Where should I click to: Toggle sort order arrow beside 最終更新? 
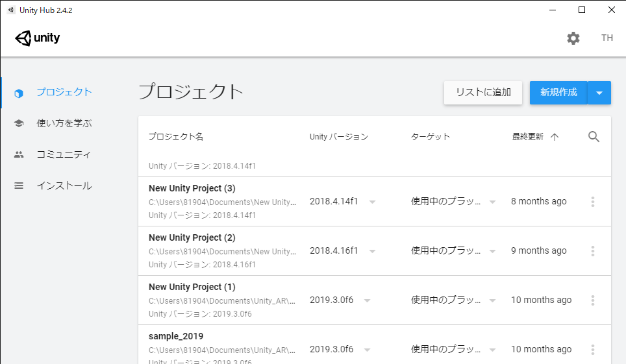555,137
